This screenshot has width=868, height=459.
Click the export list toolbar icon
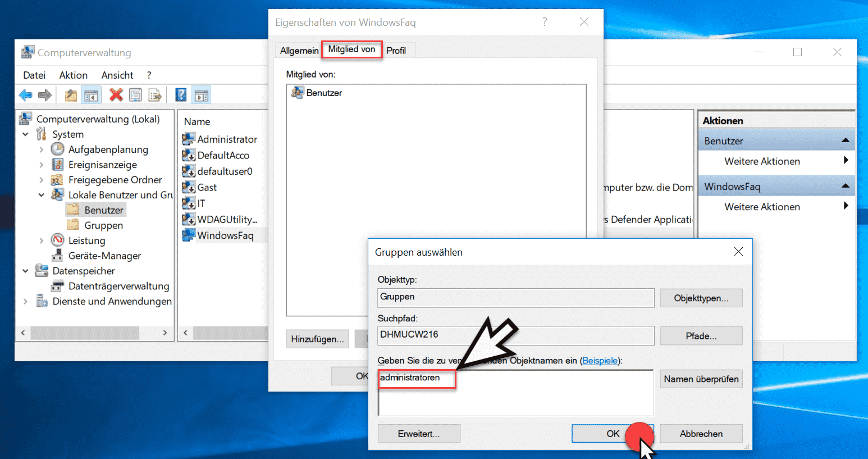click(155, 95)
